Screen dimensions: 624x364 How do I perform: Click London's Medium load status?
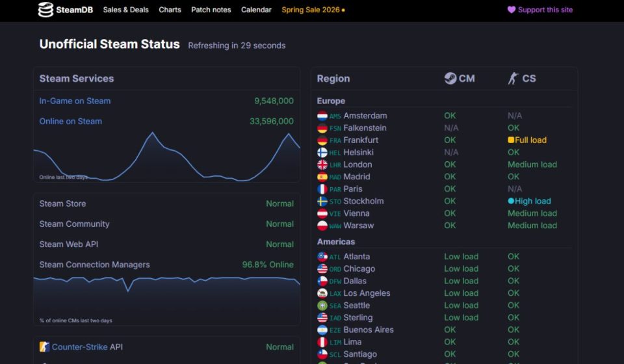[532, 164]
